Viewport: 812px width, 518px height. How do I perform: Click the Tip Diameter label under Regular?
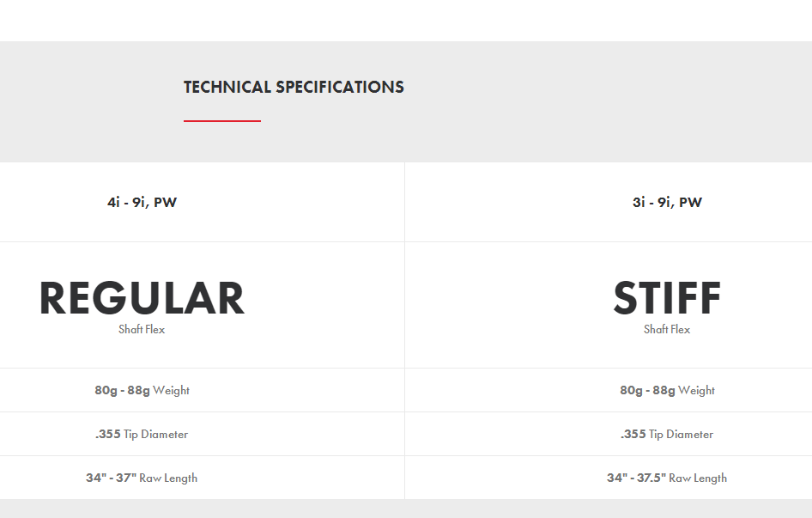click(155, 435)
